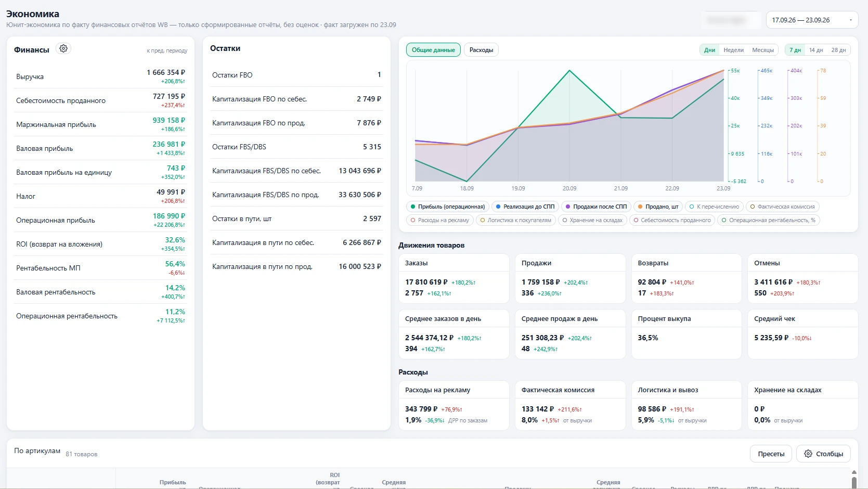This screenshot has height=489, width=868.
Task: Click the Логистика и вывоз card title
Action: pyautogui.click(x=668, y=390)
